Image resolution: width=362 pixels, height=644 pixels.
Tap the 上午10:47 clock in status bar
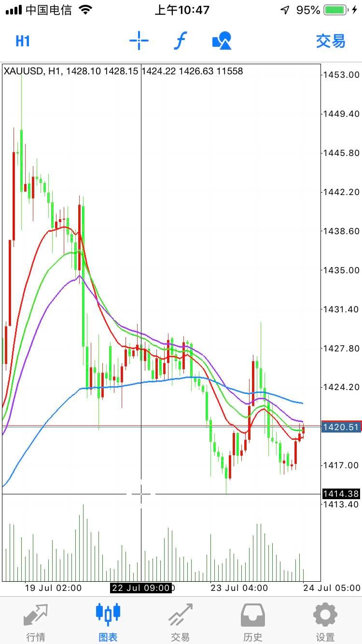coord(181,10)
